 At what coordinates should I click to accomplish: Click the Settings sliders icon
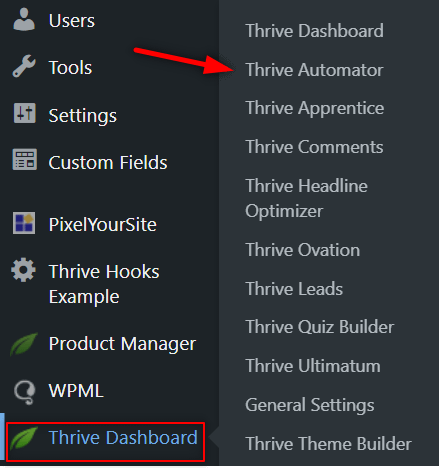tap(24, 113)
